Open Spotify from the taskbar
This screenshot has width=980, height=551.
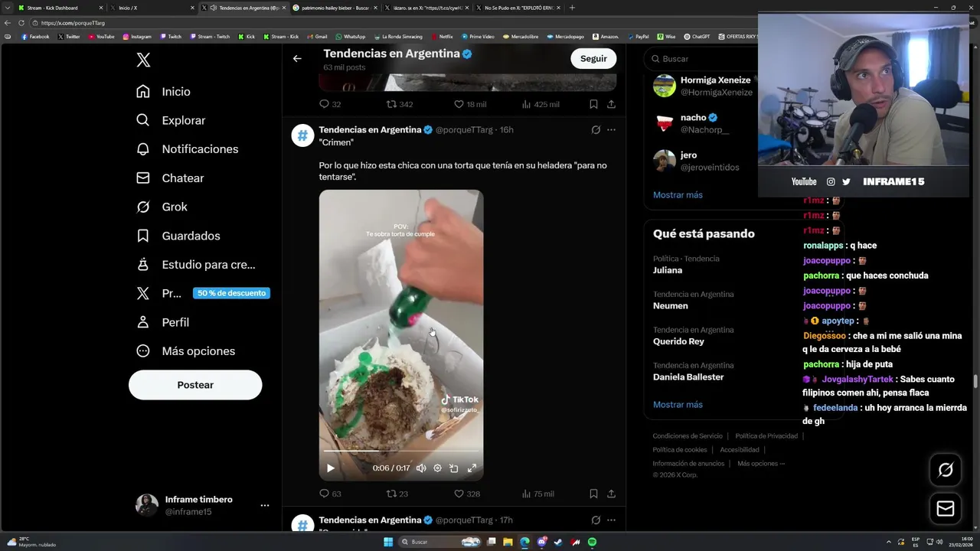(592, 542)
